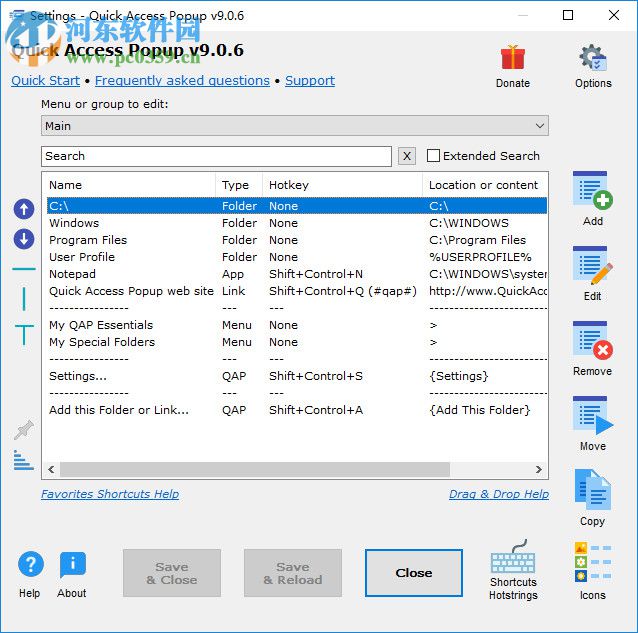Click the {Settings} location cell
Viewport: 638px width, 633px height.
459,376
